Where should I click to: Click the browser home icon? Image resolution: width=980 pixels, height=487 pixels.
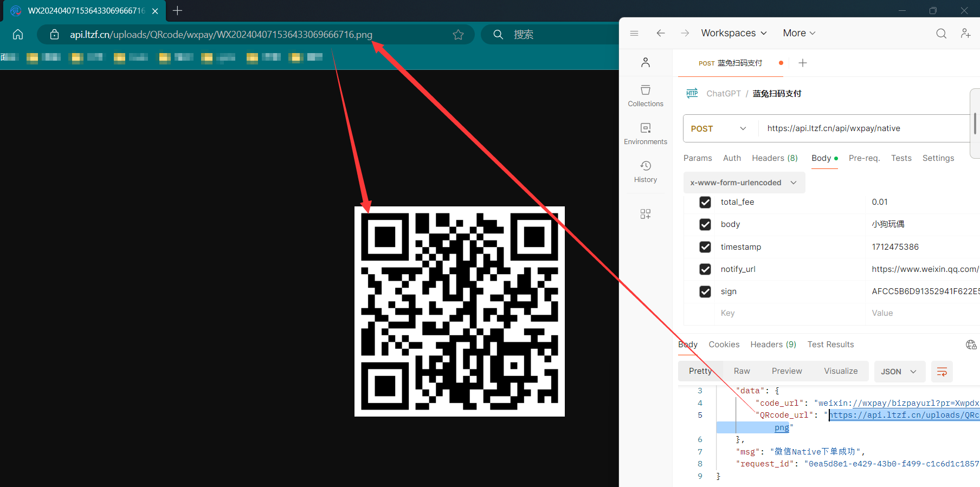coord(18,34)
